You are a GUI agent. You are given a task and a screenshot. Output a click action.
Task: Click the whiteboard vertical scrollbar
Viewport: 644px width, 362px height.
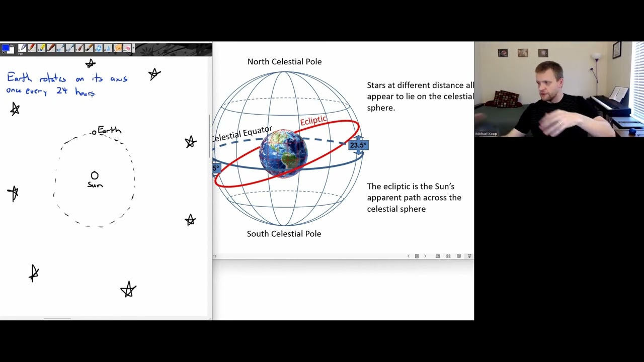pyautogui.click(x=210, y=136)
